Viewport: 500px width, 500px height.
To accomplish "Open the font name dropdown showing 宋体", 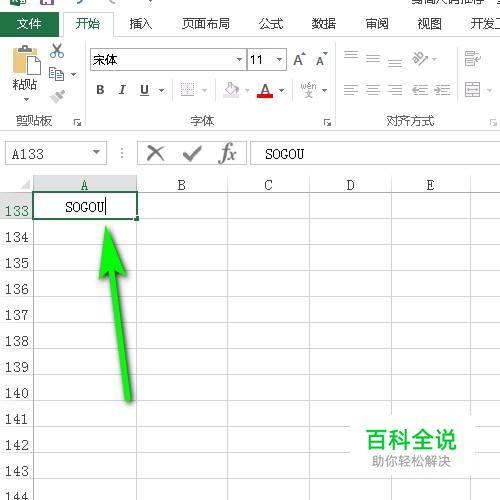I will 239,60.
